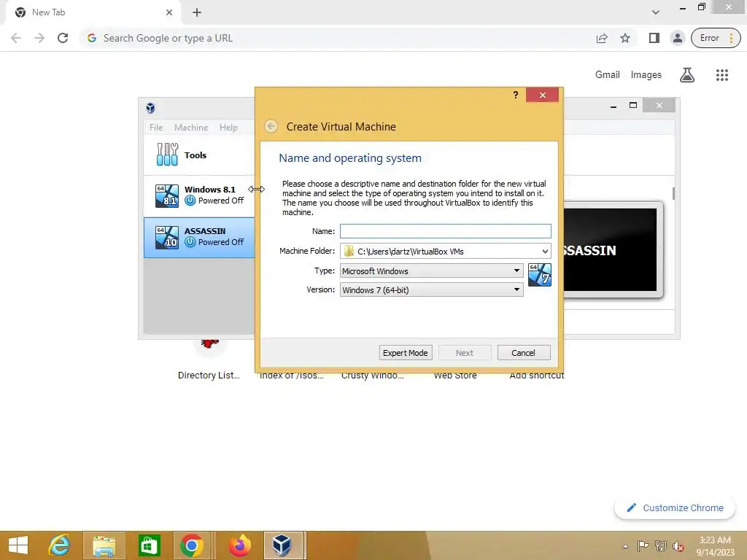Click Chrome forward navigation arrow

coord(39,38)
